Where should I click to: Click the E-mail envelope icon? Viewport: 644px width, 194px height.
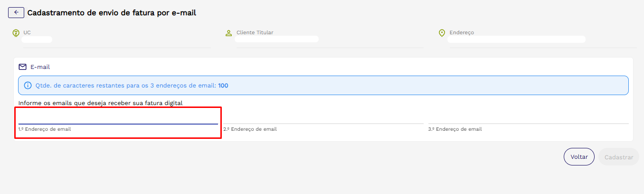point(22,67)
